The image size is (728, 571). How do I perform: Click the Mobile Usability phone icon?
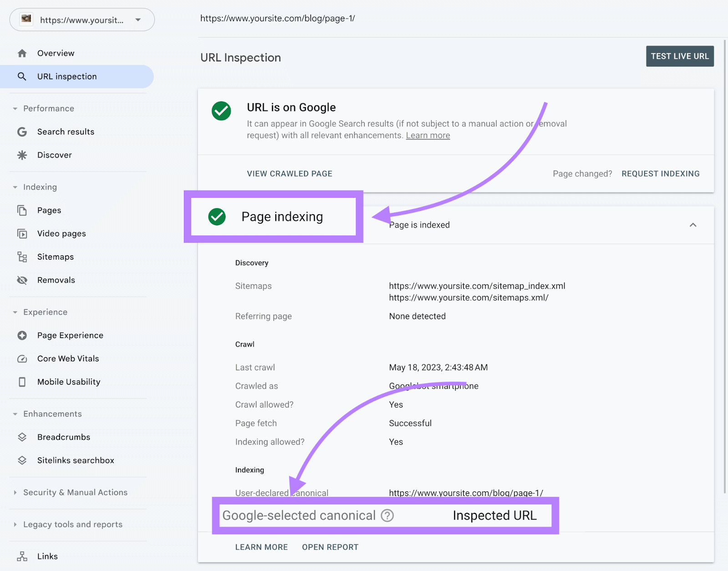tap(22, 382)
